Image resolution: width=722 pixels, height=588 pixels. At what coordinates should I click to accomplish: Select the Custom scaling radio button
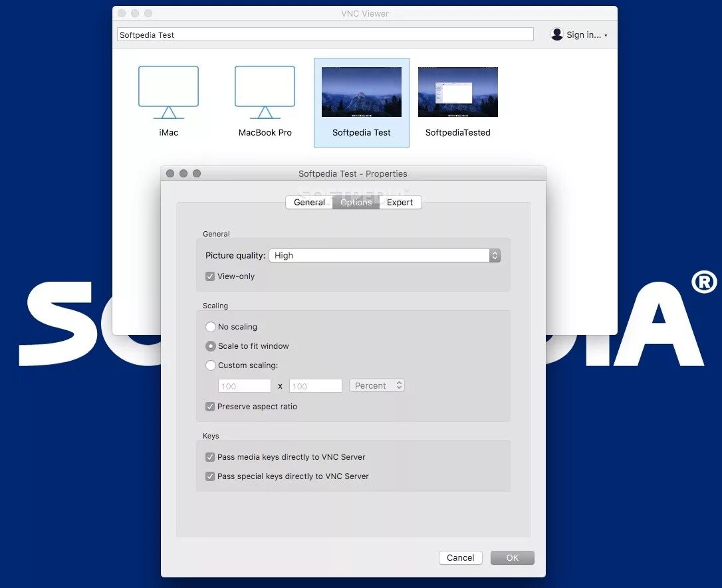211,365
